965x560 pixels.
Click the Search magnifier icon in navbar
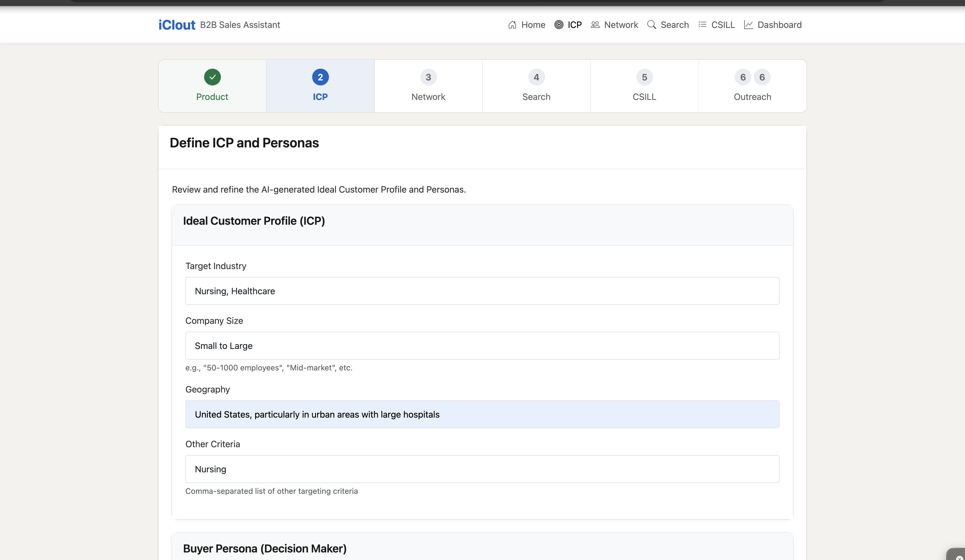coord(651,25)
